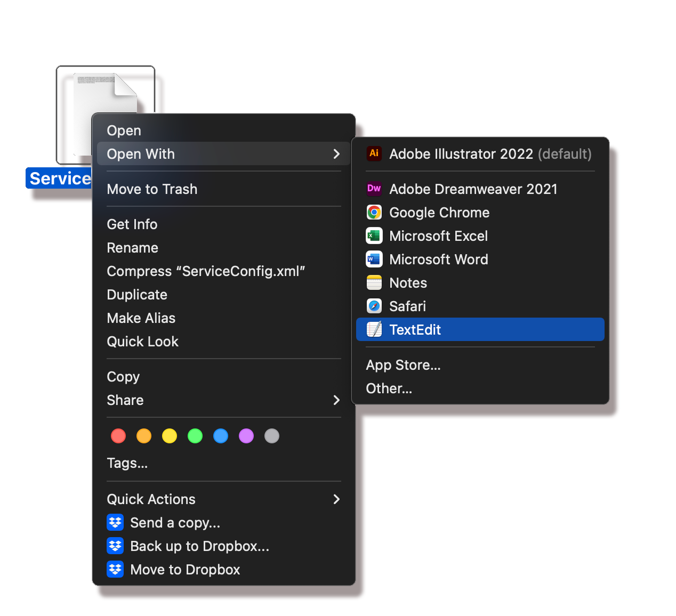Screen dimensions: 676x616
Task: Open file with Google Chrome
Action: pyautogui.click(x=480, y=213)
